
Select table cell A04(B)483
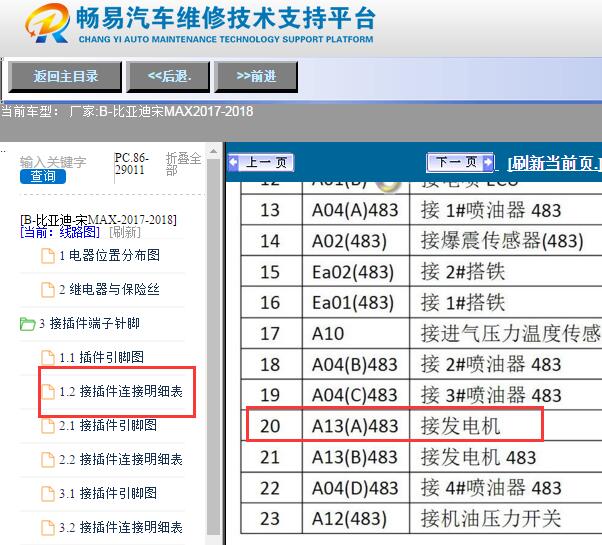pyautogui.click(x=356, y=364)
